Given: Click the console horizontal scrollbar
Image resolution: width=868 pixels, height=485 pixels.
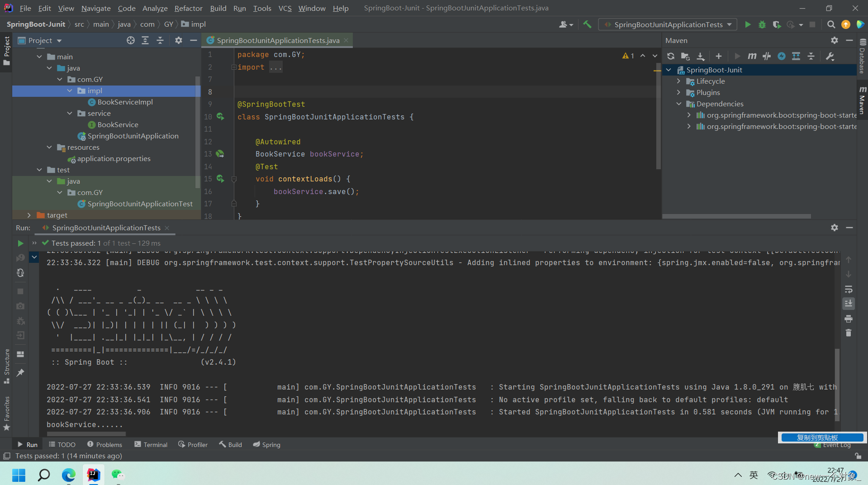Looking at the screenshot, I should 86,434.
